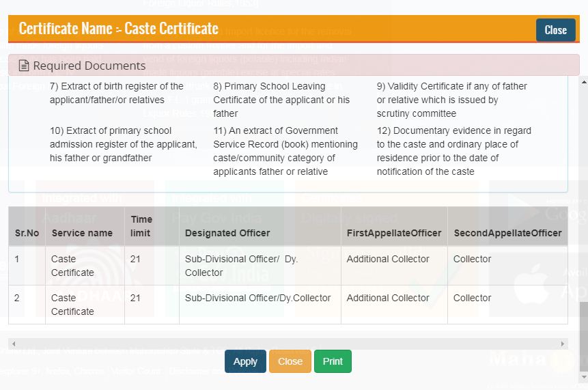The image size is (588, 390).
Task: Select Caste Certificate in the first row
Action: 72,266
